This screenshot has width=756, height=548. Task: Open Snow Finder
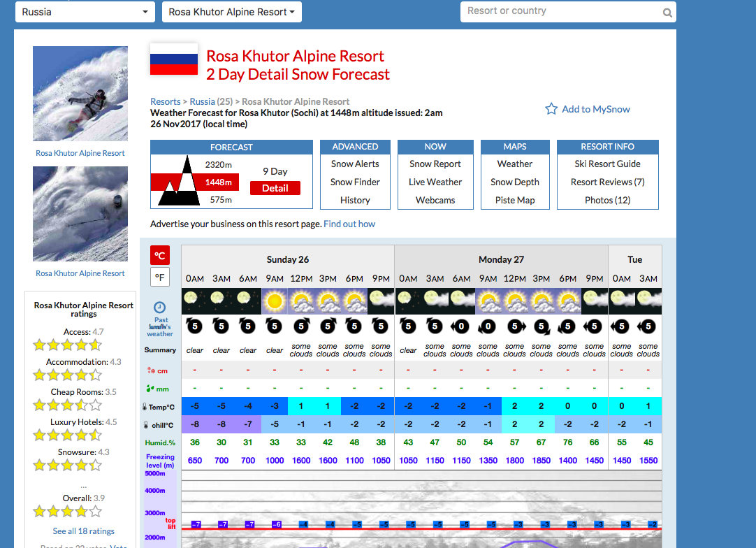(x=356, y=182)
